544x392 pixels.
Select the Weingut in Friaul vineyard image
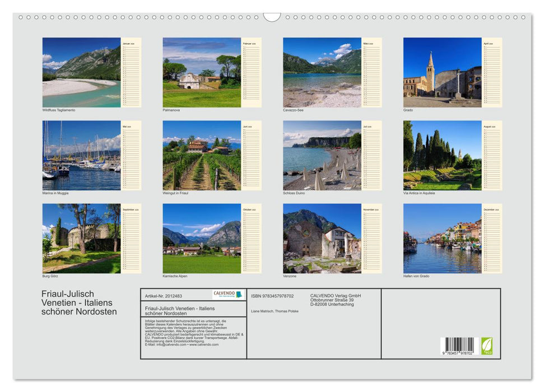click(202, 155)
